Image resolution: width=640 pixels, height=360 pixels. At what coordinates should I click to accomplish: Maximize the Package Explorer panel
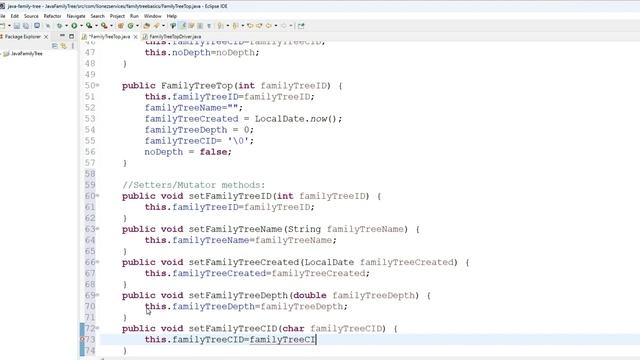71,36
